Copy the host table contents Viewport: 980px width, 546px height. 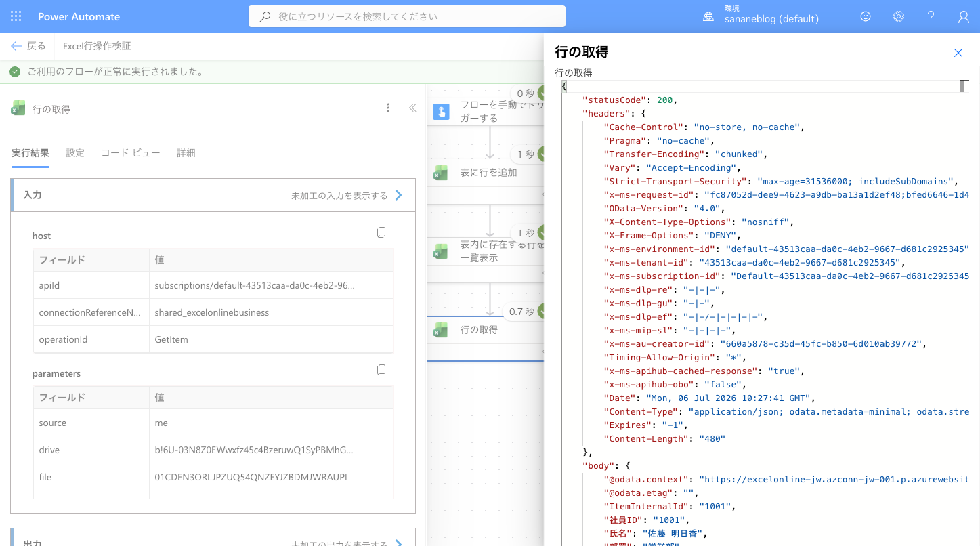(381, 232)
